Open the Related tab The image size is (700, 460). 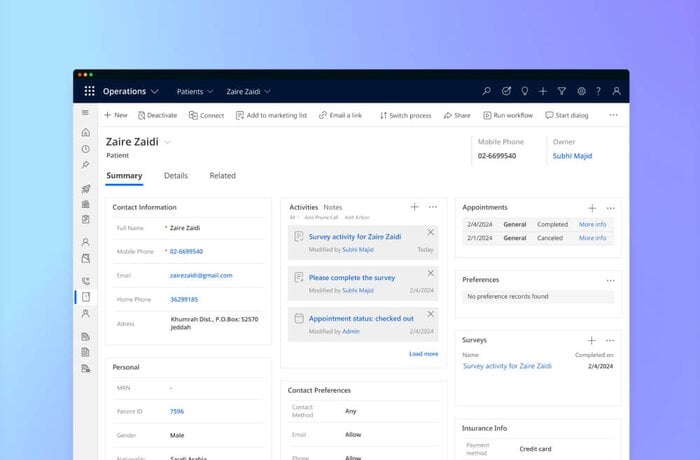coord(222,176)
